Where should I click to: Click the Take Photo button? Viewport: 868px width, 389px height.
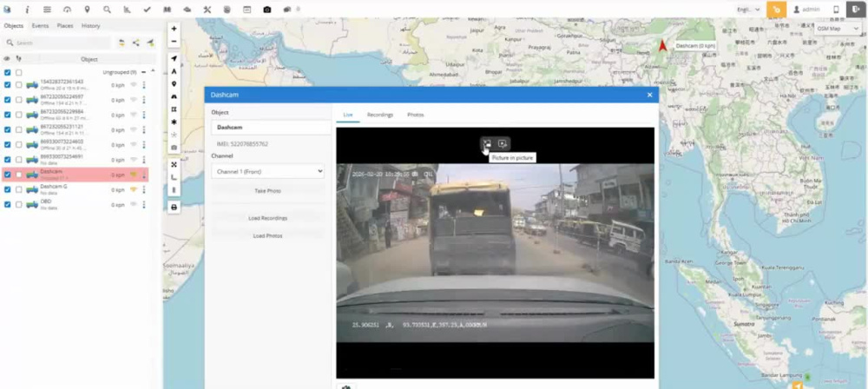point(268,191)
